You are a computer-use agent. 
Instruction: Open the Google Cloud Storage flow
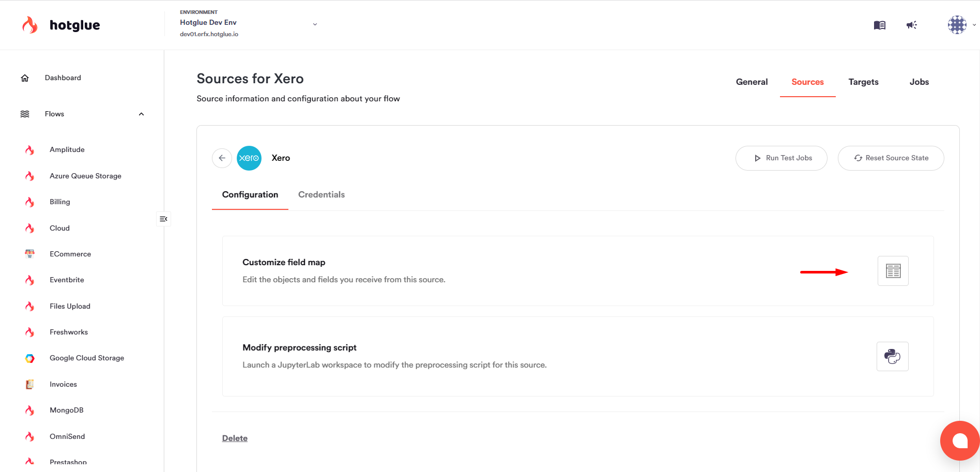[87, 358]
